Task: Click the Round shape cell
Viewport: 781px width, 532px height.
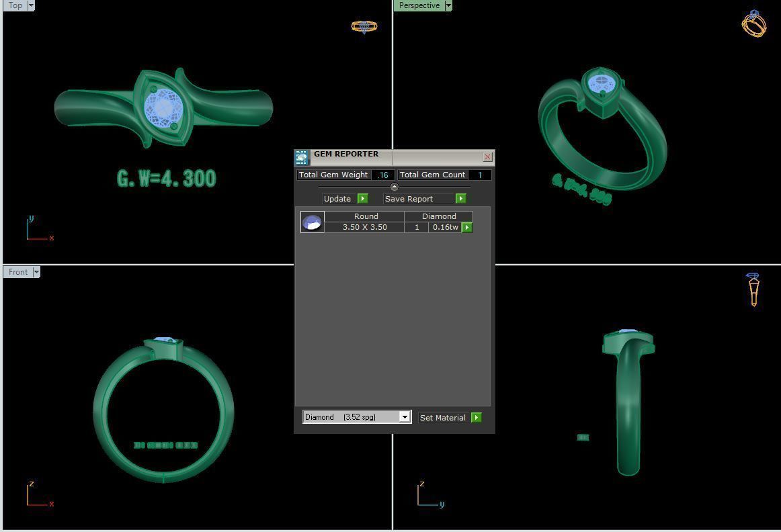Action: click(x=364, y=216)
